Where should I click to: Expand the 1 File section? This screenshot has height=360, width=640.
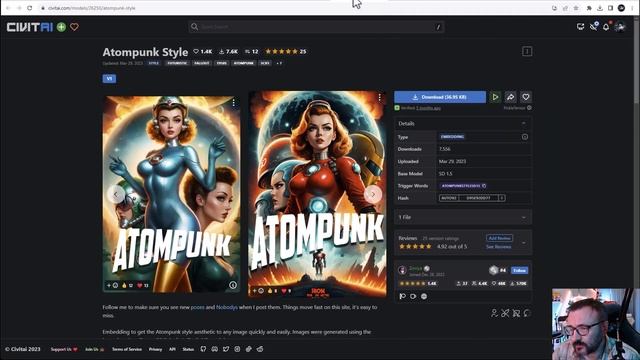coord(463,217)
